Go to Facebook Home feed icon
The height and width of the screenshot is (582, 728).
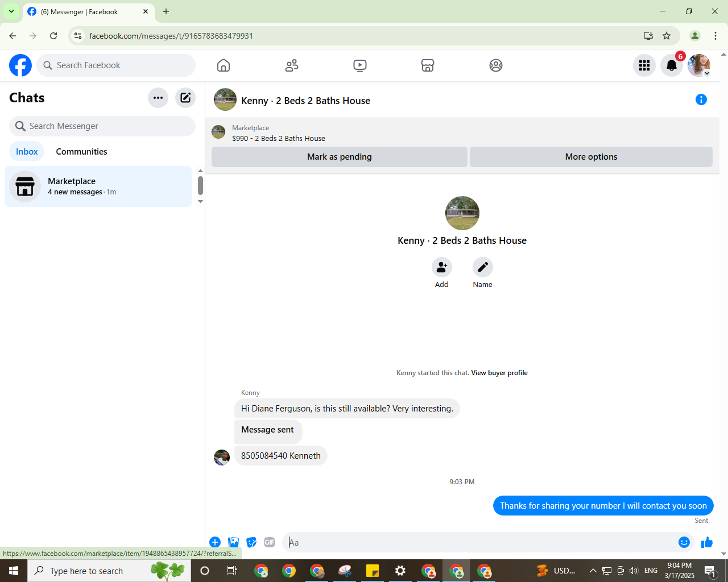click(x=224, y=65)
